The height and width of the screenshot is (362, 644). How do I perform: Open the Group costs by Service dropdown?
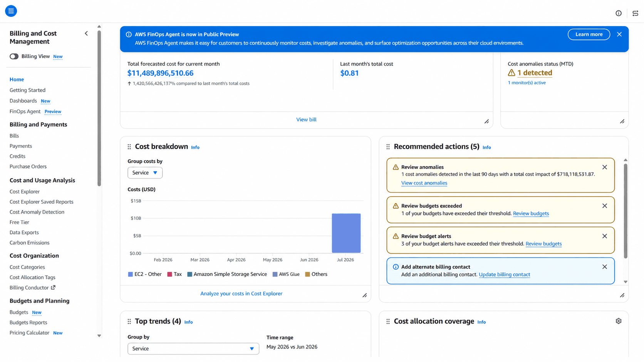pyautogui.click(x=145, y=173)
